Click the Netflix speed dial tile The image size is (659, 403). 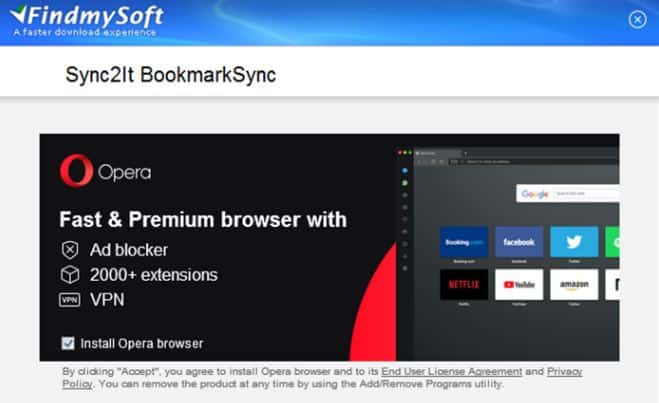464,284
